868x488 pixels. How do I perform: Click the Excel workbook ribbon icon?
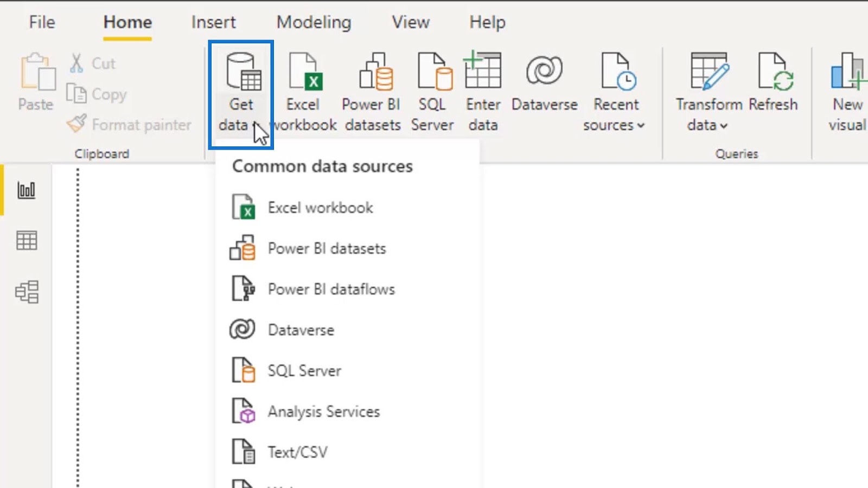tap(304, 92)
